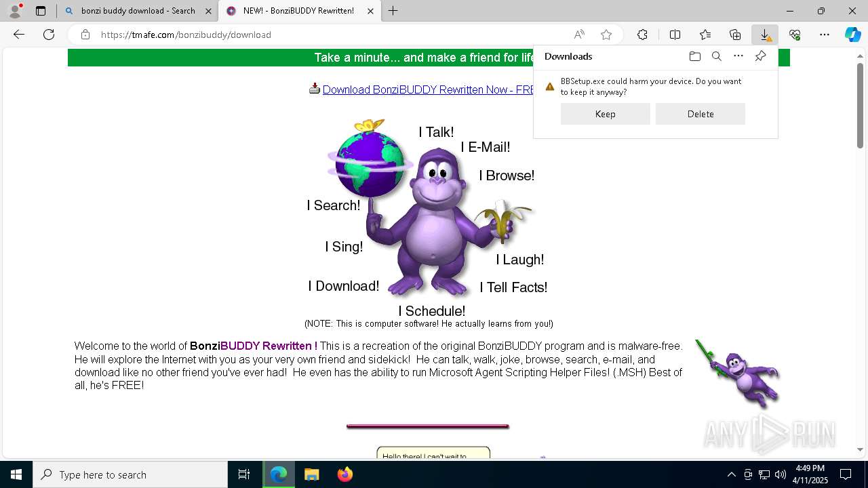Click the warning triangle beside BBSetup.exe
Viewport: 868px width, 488px height.
tap(550, 87)
